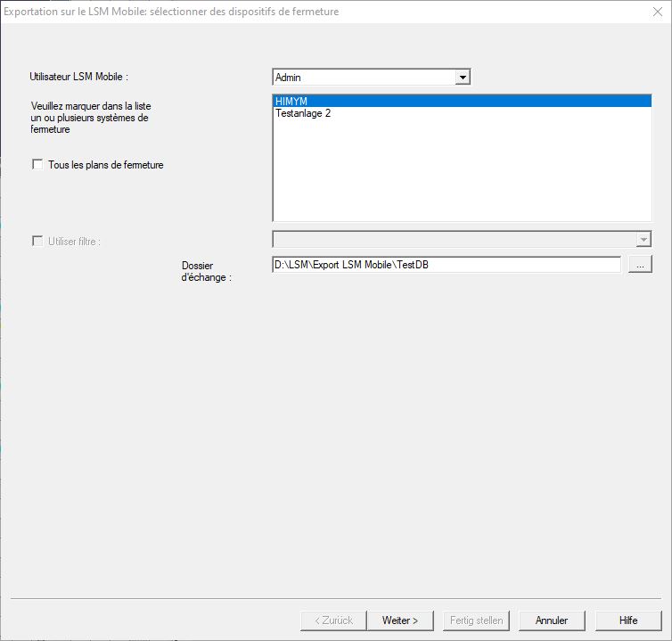Screen dimensions: 672x641
Task: Enable the Tous les plans de fermeture checkbox
Action: coord(37,164)
